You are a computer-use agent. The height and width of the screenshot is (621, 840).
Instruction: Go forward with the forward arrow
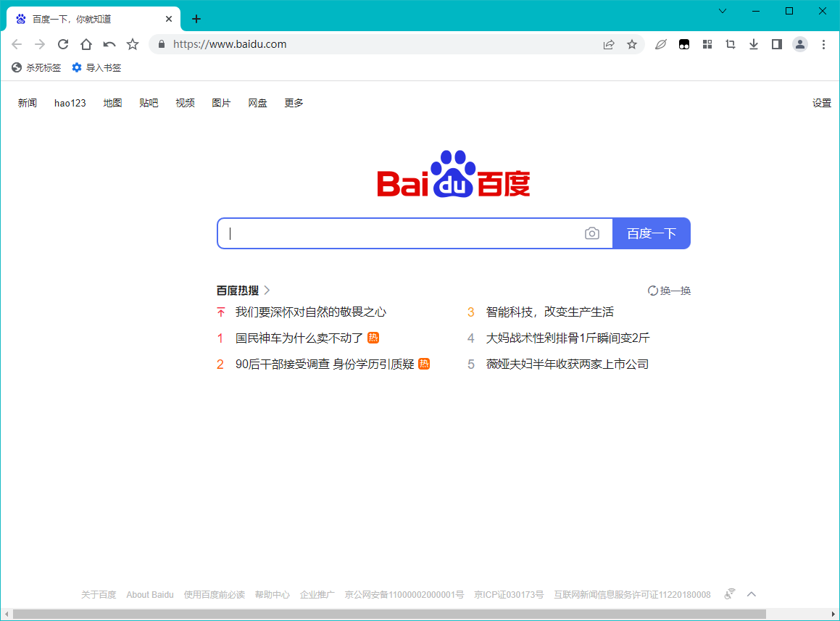[x=40, y=44]
